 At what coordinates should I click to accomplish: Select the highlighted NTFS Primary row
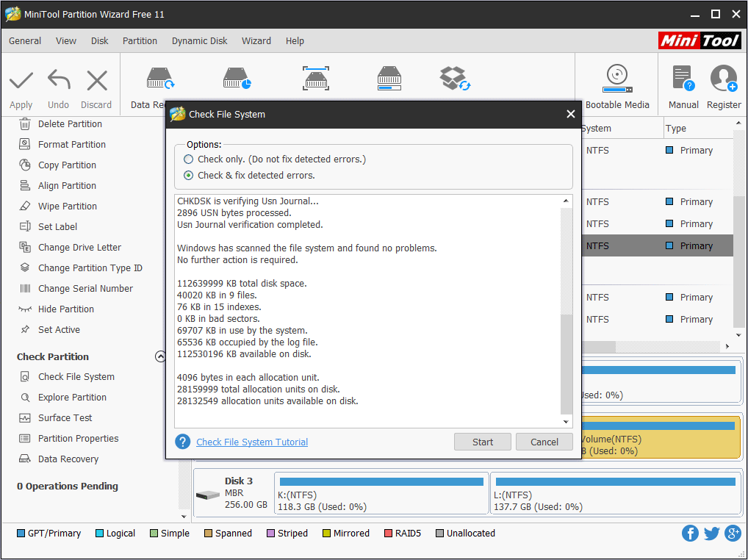pyautogui.click(x=658, y=245)
